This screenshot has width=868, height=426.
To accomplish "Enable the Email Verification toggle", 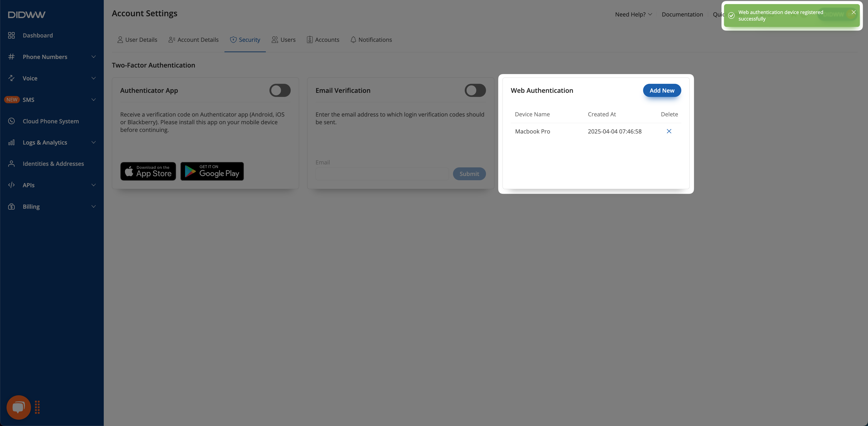I will click(475, 90).
